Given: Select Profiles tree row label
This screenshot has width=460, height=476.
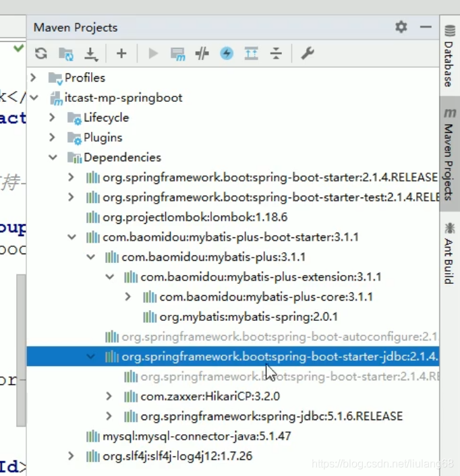Looking at the screenshot, I should coord(85,78).
